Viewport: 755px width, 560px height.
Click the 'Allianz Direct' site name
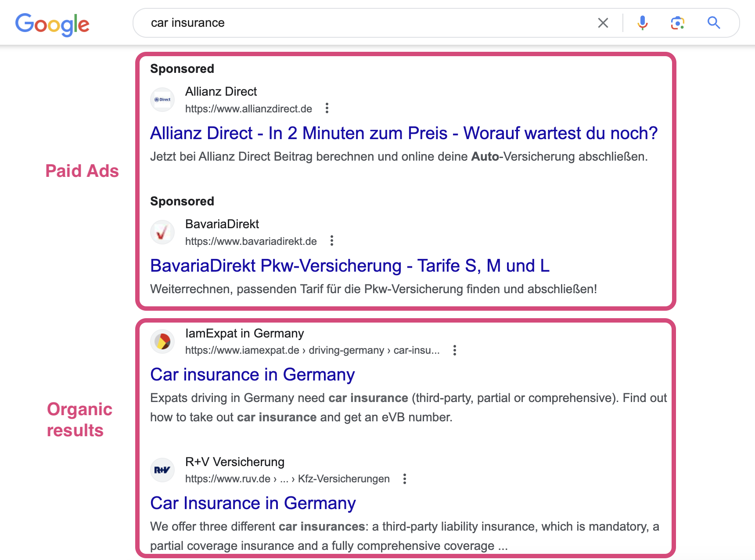[x=221, y=91]
